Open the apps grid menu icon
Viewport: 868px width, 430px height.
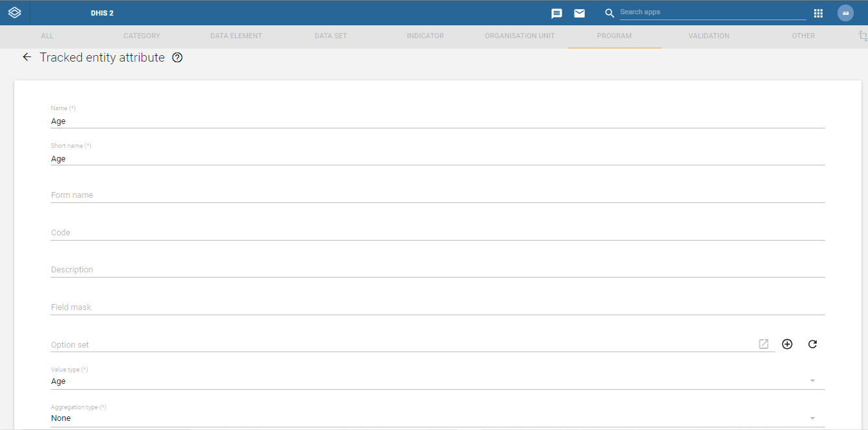pos(818,13)
